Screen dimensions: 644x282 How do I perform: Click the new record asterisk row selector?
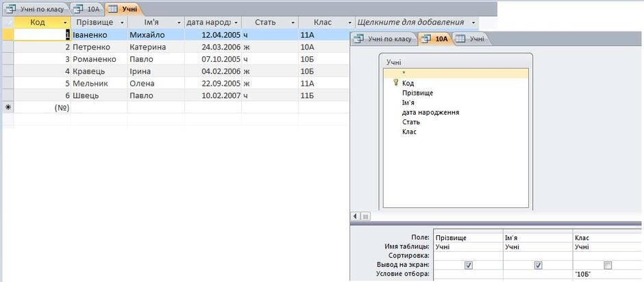click(x=8, y=108)
